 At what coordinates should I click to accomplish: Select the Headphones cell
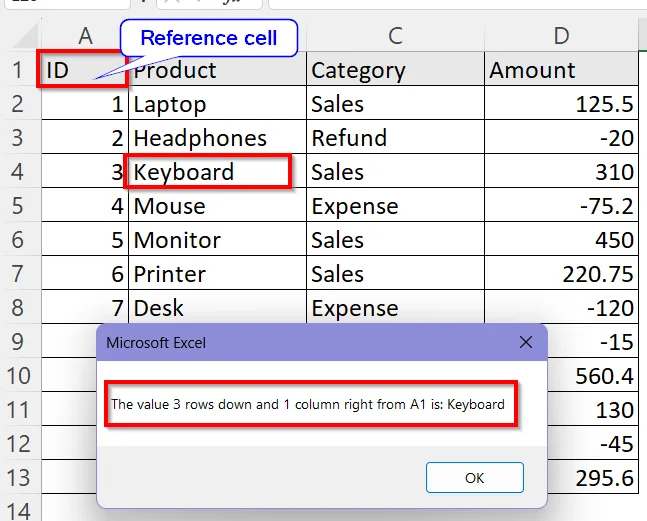tap(217, 137)
